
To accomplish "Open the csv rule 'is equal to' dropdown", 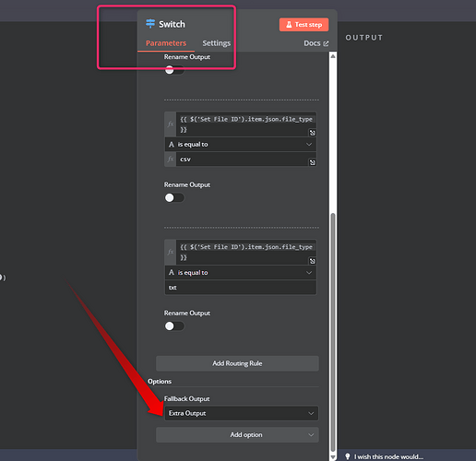I will pos(241,145).
